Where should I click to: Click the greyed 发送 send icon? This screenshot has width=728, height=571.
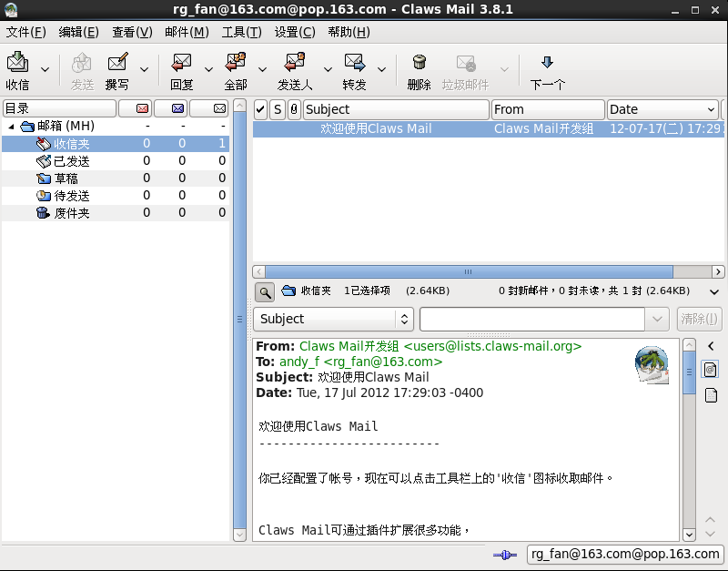pos(82,62)
